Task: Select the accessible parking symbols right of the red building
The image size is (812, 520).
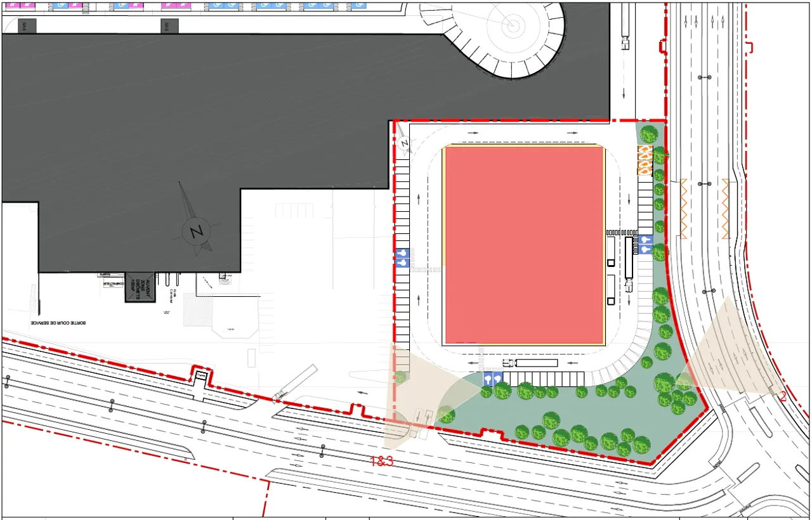Action: (x=646, y=245)
